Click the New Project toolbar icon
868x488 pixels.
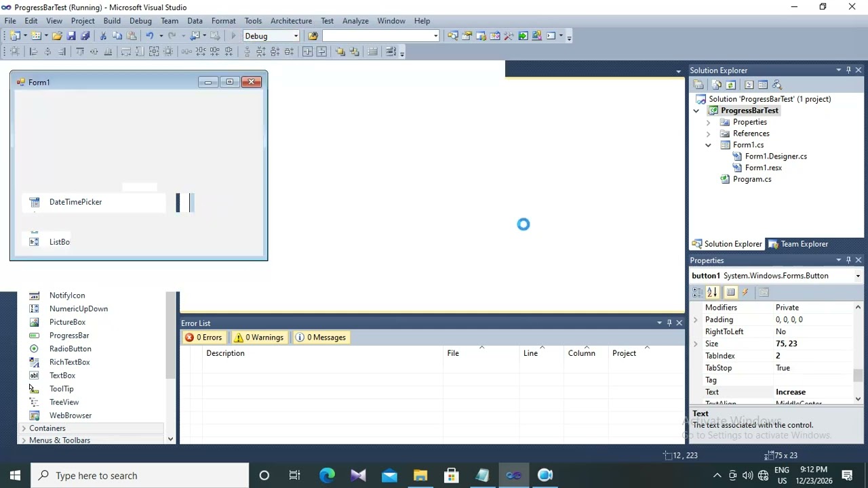tap(15, 36)
